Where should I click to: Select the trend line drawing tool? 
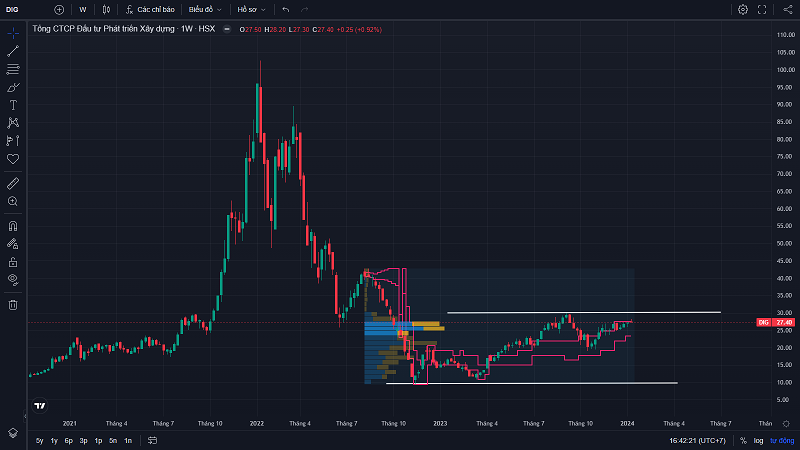point(13,51)
